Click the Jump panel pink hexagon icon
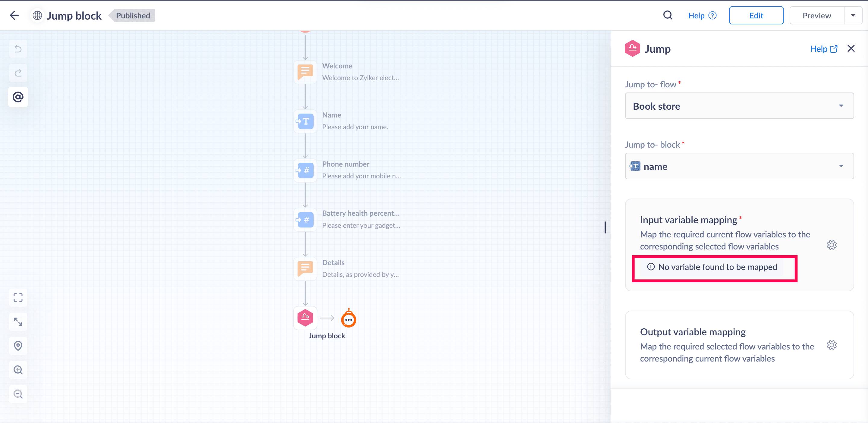The width and height of the screenshot is (868, 423). [x=633, y=49]
